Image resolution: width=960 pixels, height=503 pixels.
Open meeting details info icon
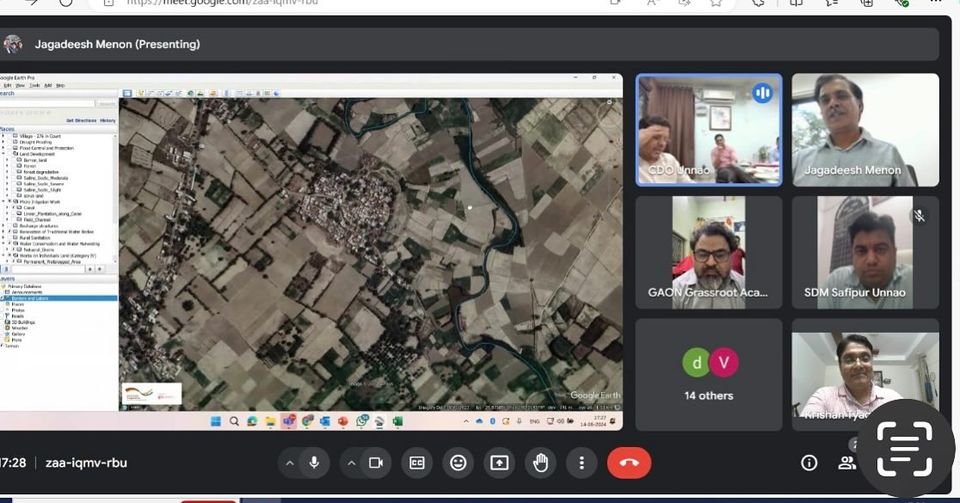pyautogui.click(x=809, y=463)
